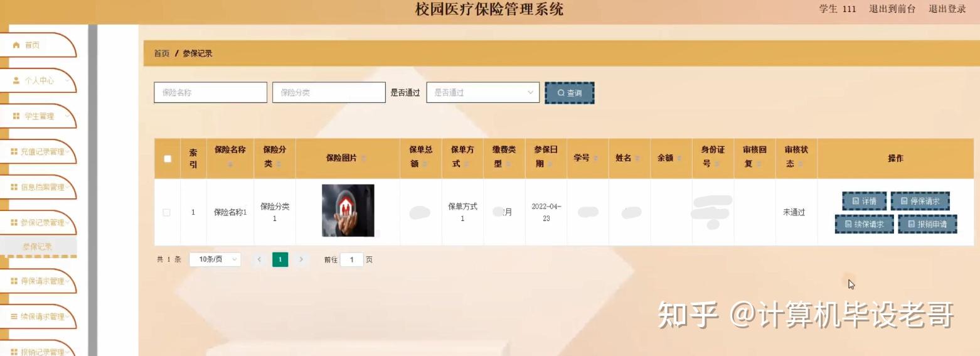Check the checkbox for row 1
Screen dimensions: 980x356
[167, 212]
